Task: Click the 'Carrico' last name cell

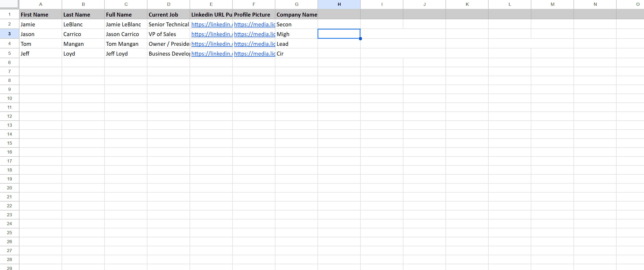Action: pyautogui.click(x=83, y=34)
